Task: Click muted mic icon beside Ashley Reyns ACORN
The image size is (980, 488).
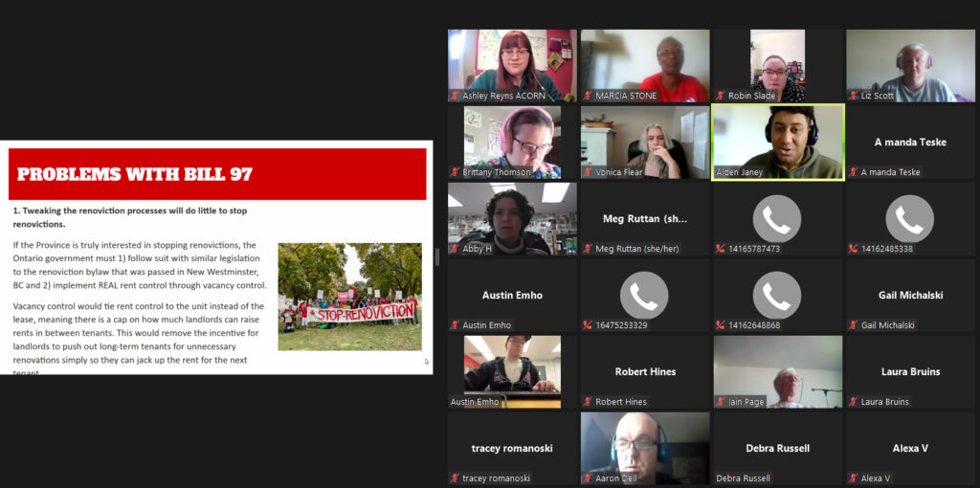Action: point(456,96)
